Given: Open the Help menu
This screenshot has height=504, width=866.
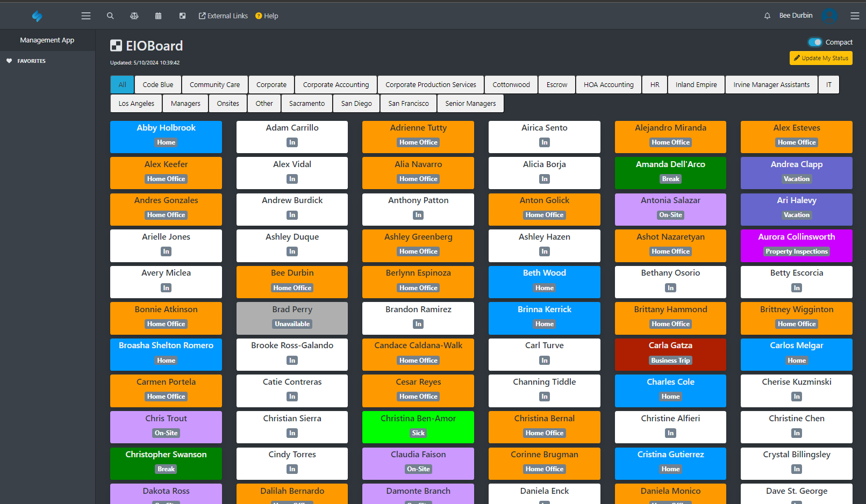Looking at the screenshot, I should pyautogui.click(x=267, y=16).
